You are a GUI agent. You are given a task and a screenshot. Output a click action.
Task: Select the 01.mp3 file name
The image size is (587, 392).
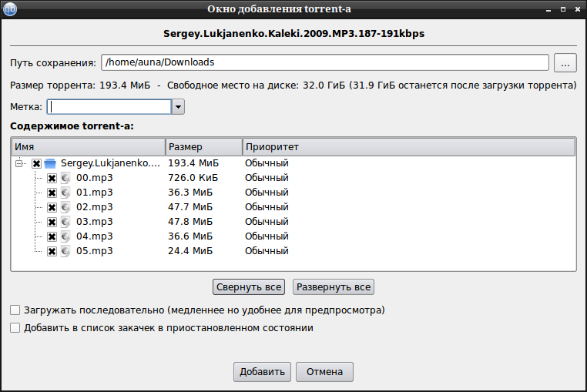[94, 193]
